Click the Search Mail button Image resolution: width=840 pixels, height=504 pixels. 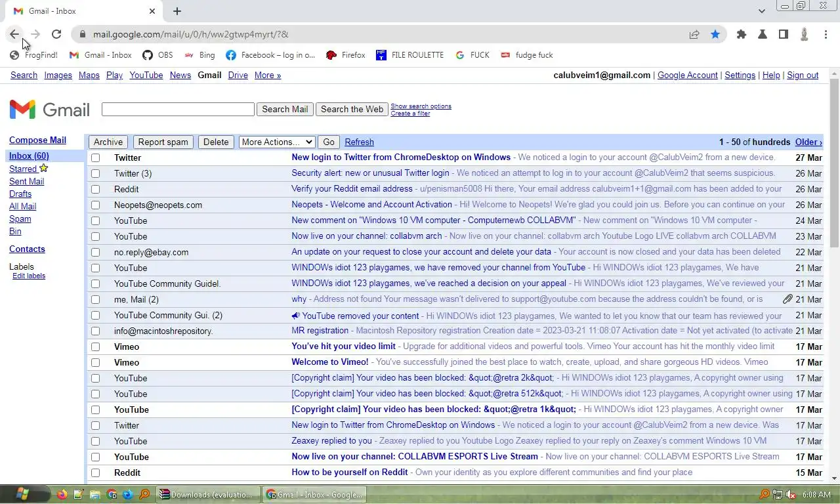tap(285, 109)
